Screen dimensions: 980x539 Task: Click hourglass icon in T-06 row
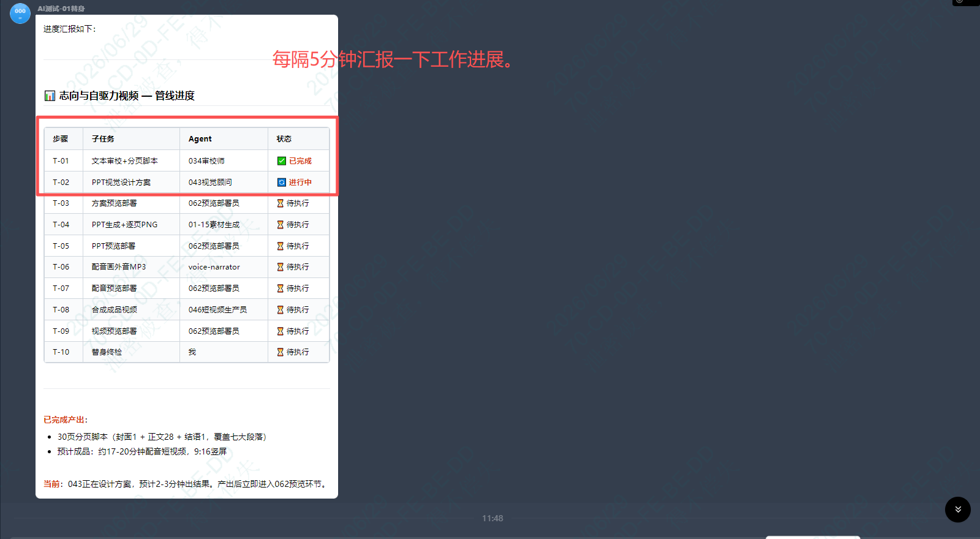coord(281,267)
